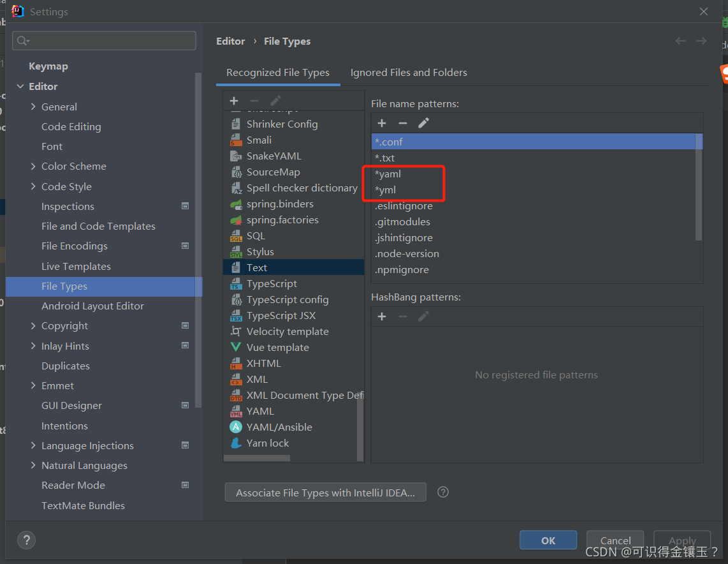
Task: Collapse the Editor settings section
Action: [20, 86]
